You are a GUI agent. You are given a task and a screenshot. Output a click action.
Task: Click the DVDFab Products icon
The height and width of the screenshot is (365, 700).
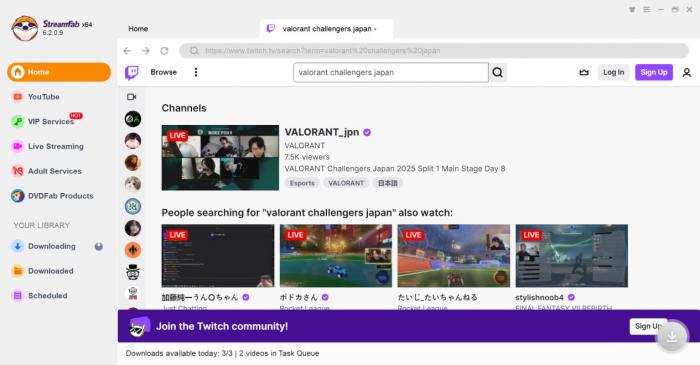tap(17, 196)
